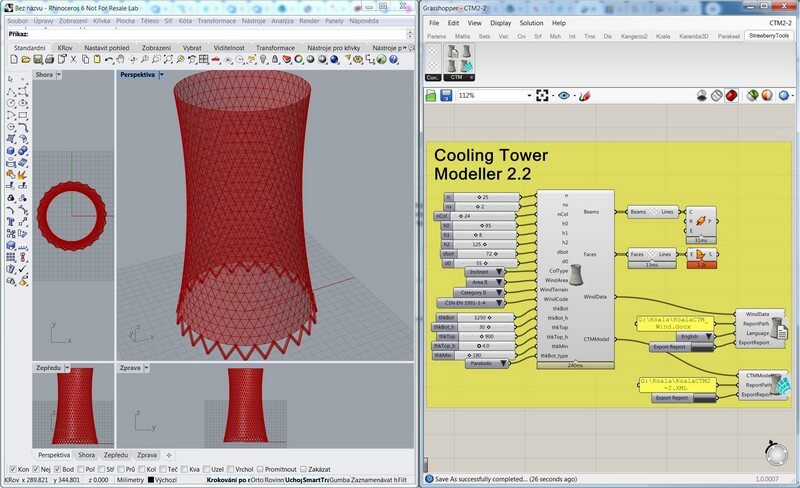Click the Open file icon in Grasshopper toolbar
This screenshot has height=488, width=800.
point(432,96)
